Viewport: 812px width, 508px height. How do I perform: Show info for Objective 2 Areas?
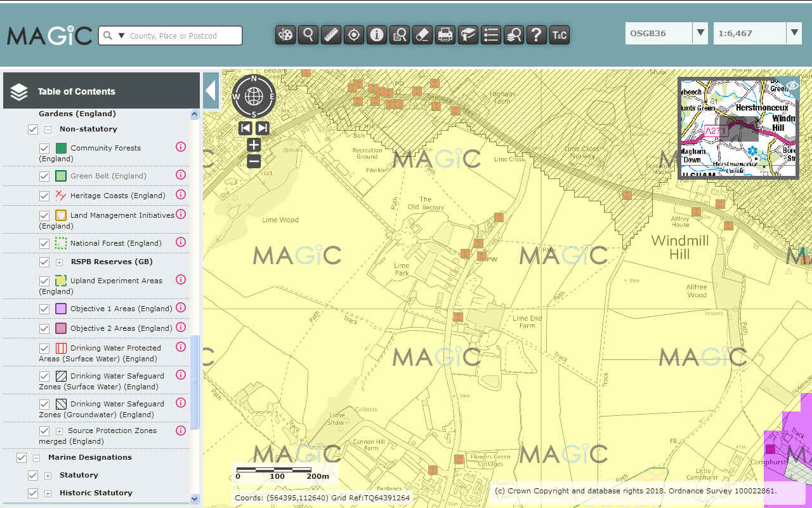180,327
